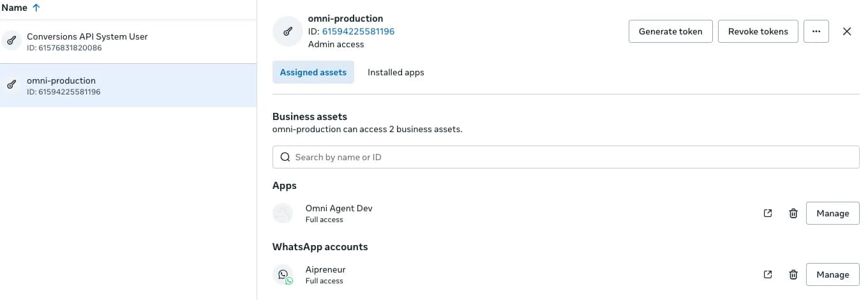Close the omni-production details panel
Image resolution: width=868 pixels, height=300 pixels.
(x=847, y=31)
